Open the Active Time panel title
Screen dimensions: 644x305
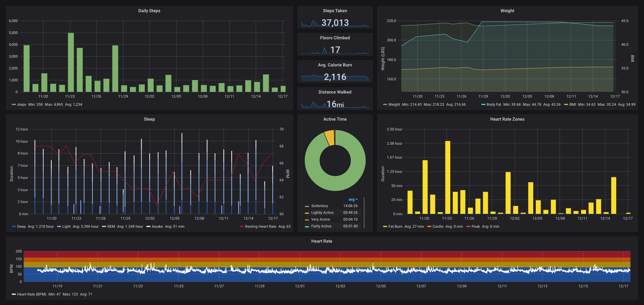pyautogui.click(x=335, y=119)
